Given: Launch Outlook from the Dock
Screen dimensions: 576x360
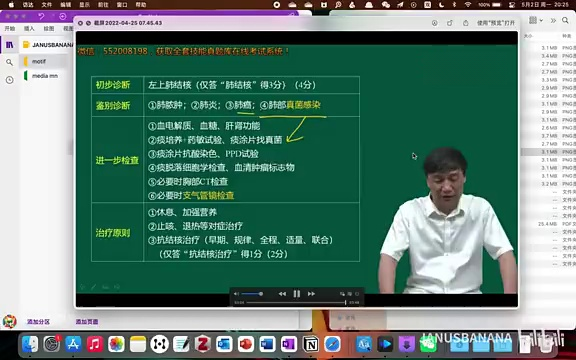Looking at the screenshot, I should click(224, 344).
